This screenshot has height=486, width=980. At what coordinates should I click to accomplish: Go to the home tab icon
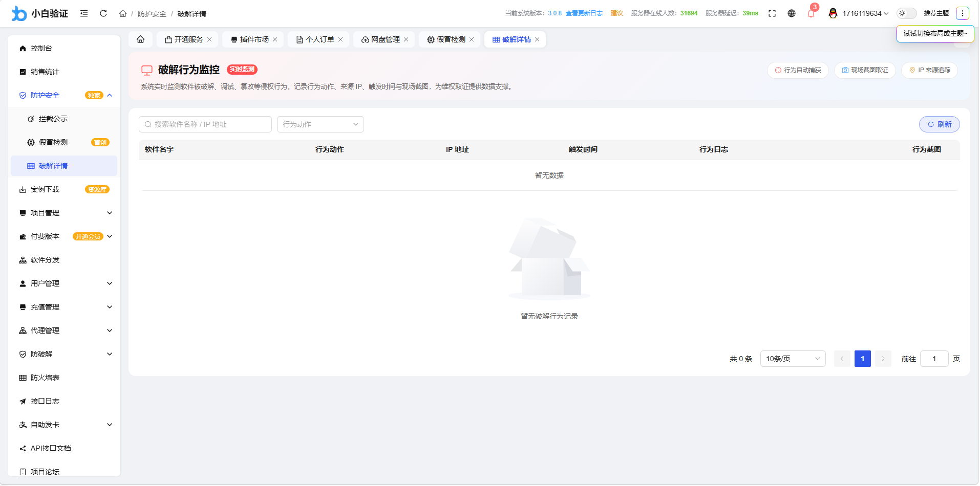coord(140,39)
